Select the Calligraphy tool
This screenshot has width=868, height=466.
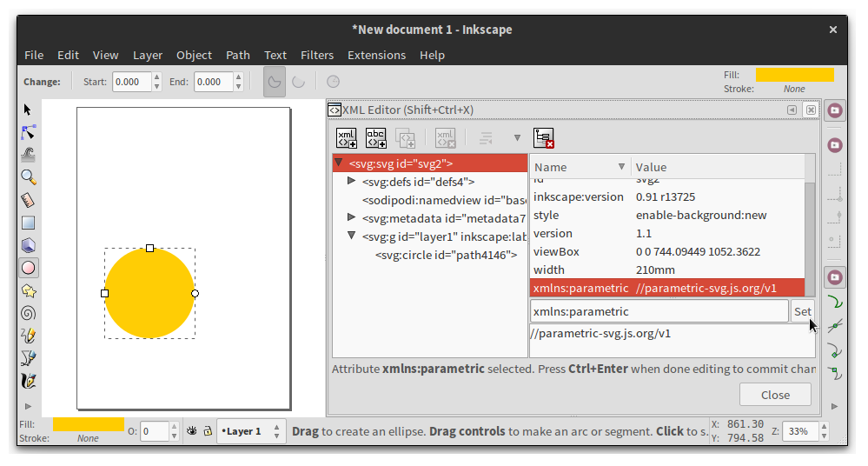click(x=28, y=381)
